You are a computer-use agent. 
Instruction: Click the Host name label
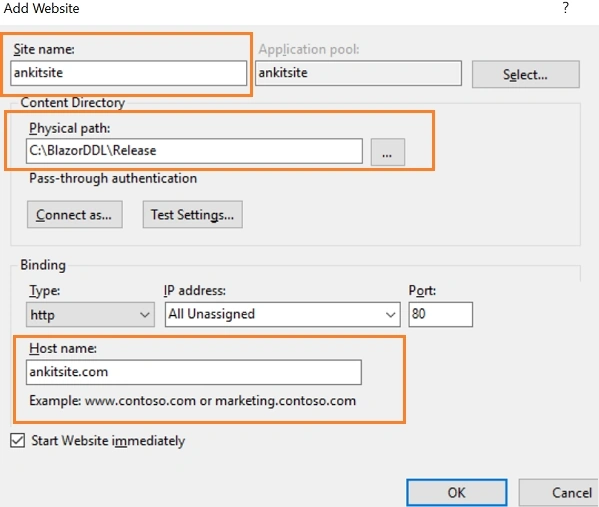point(63,348)
